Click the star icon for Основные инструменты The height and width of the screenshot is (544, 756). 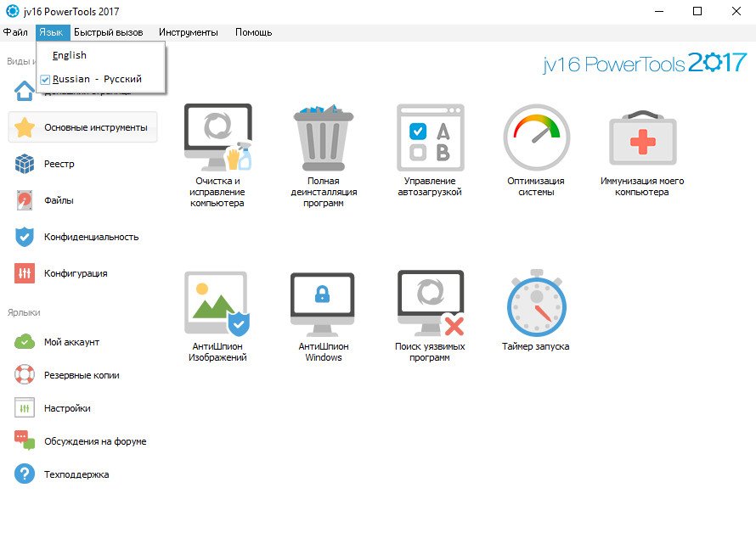pyautogui.click(x=24, y=127)
